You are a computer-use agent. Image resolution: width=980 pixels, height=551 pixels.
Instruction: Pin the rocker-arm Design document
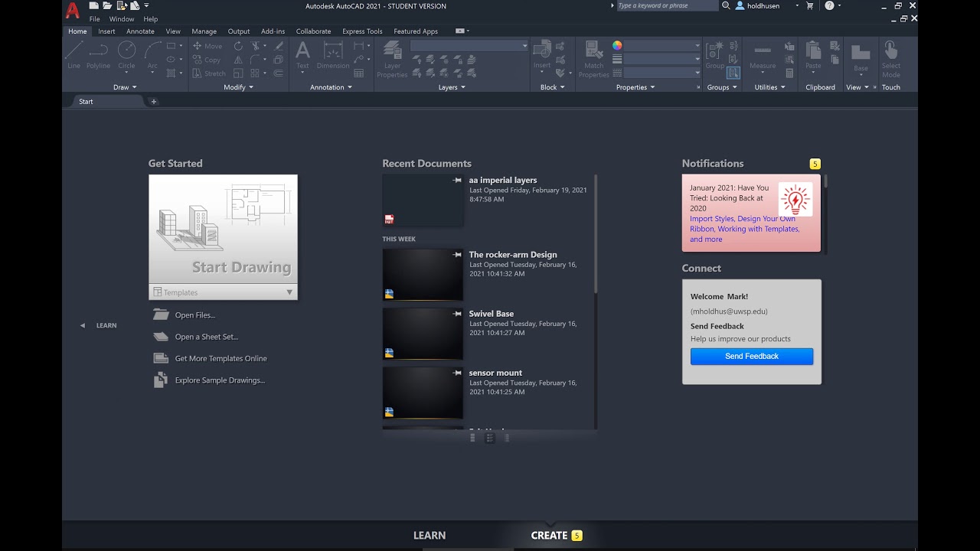[457, 254]
